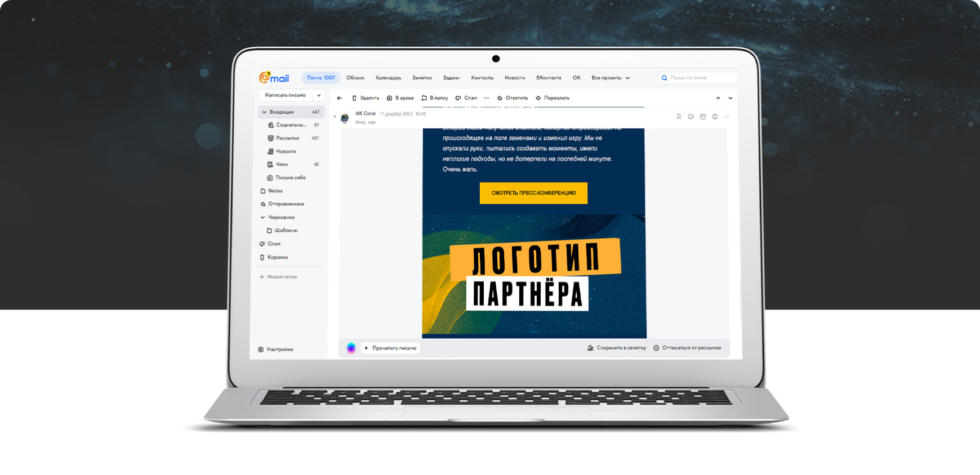Click Сохранить в заметку
The height and width of the screenshot is (475, 980).
pyautogui.click(x=617, y=348)
